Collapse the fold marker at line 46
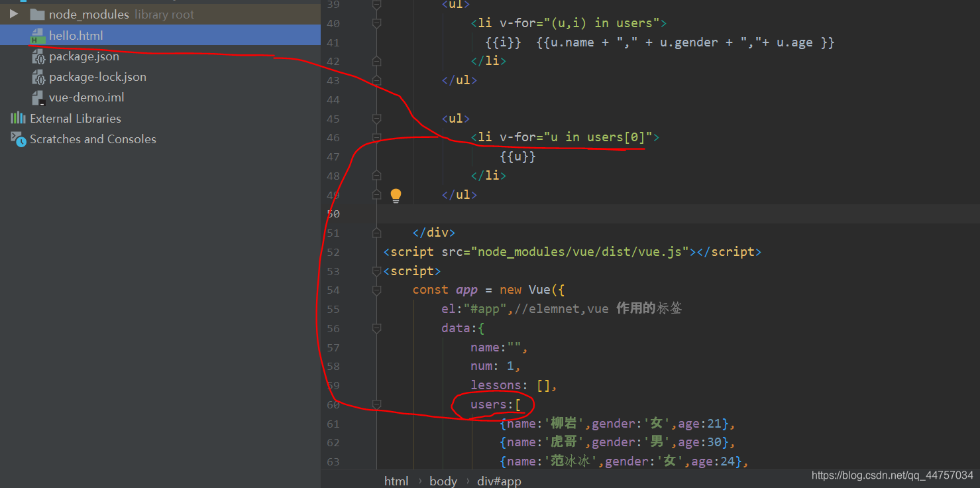Viewport: 980px width, 488px height. (x=376, y=137)
